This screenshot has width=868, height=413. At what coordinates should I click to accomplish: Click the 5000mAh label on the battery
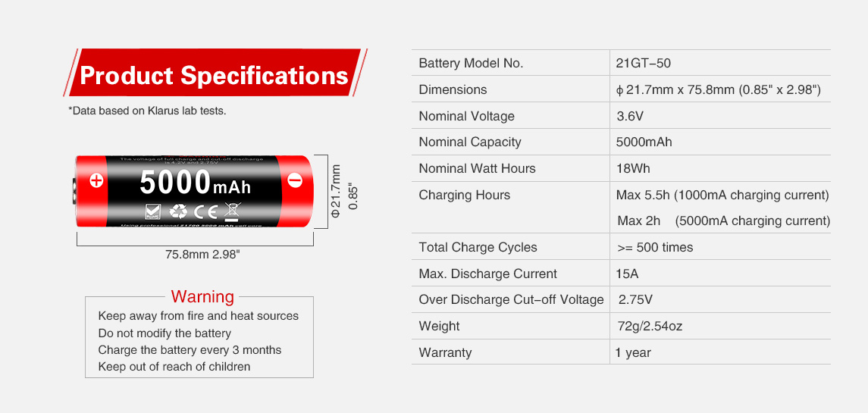coord(195,183)
